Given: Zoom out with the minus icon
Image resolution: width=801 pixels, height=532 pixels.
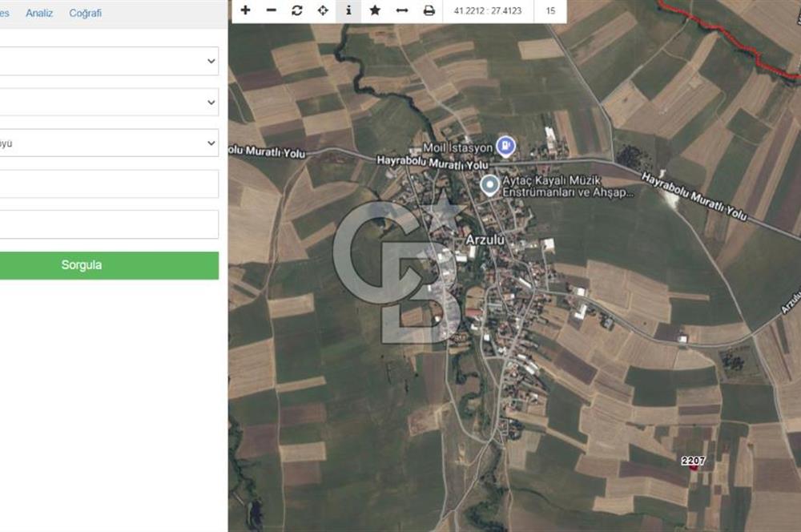Looking at the screenshot, I should coord(272,10).
